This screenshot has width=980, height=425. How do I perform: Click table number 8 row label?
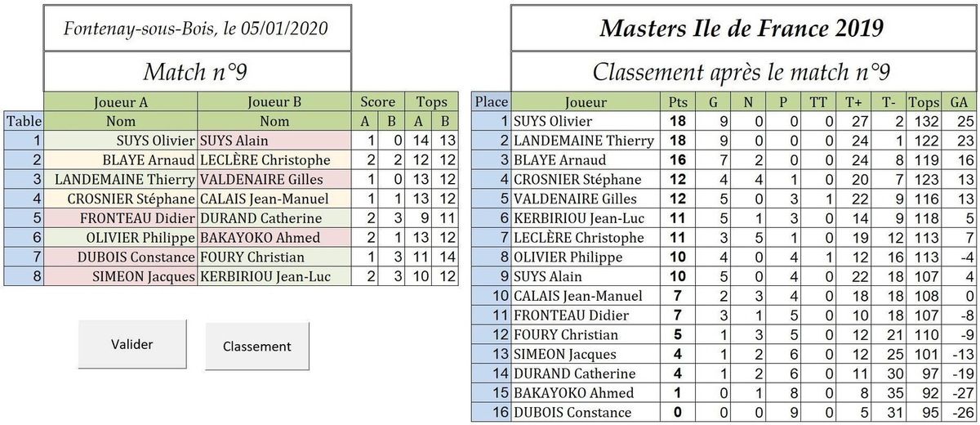24,277
